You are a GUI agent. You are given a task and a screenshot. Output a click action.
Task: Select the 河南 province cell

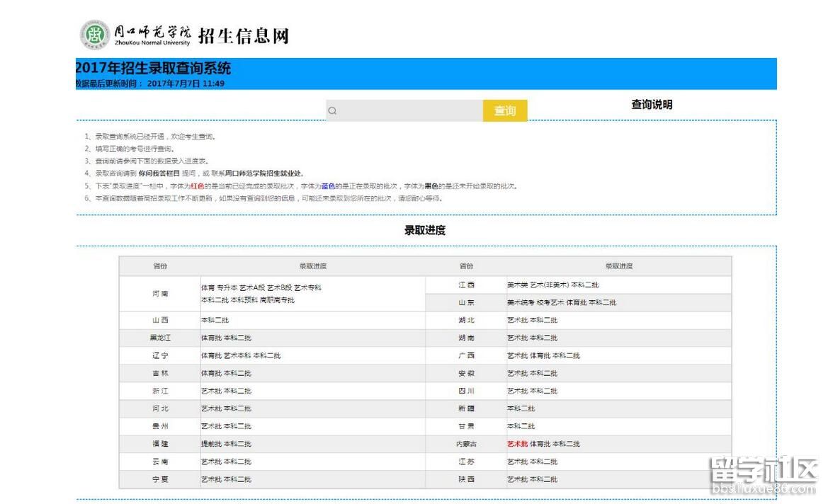tap(160, 294)
